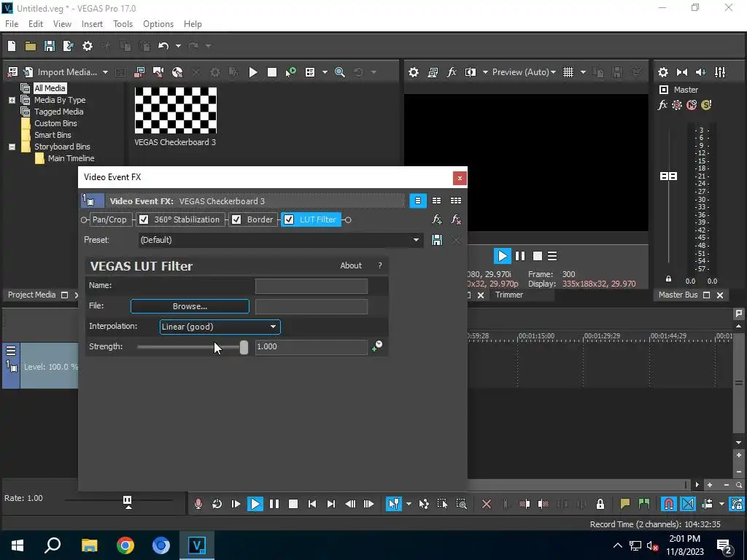Click the New project icon
Screen dimensions: 747x560
pyautogui.click(x=12, y=46)
